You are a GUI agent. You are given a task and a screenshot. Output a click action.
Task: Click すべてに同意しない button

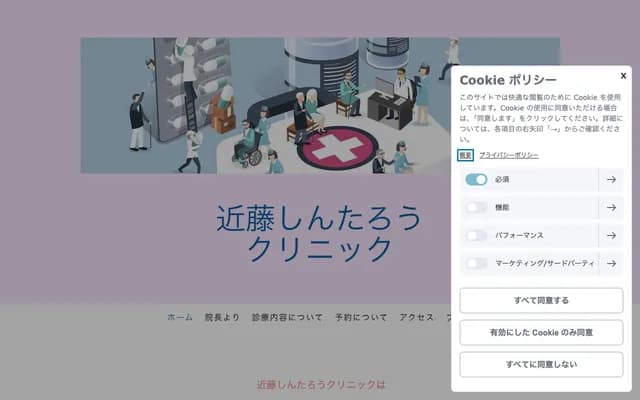click(541, 364)
